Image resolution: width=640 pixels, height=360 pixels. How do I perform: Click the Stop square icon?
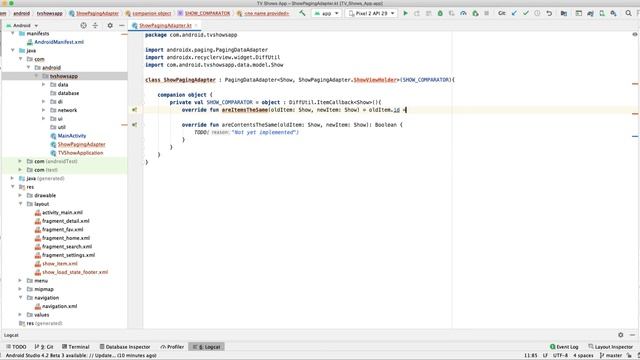tap(487, 13)
